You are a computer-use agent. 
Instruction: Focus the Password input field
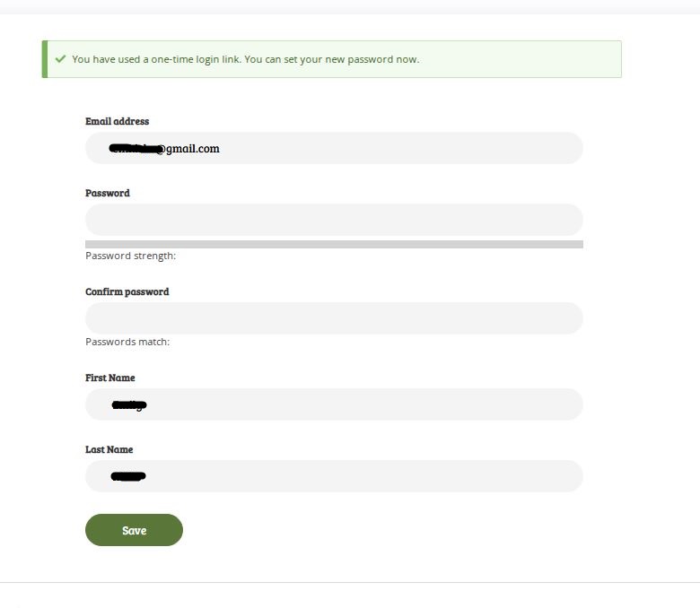[x=334, y=220]
